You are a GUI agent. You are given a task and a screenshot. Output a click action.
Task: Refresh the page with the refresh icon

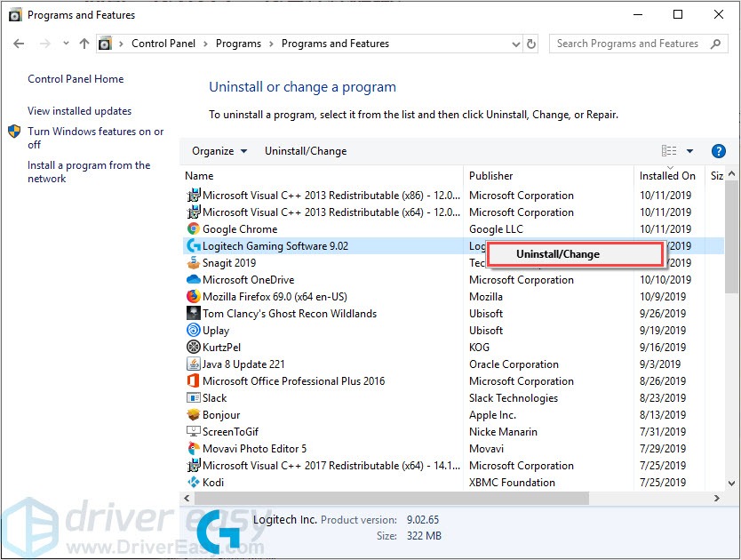pos(530,43)
